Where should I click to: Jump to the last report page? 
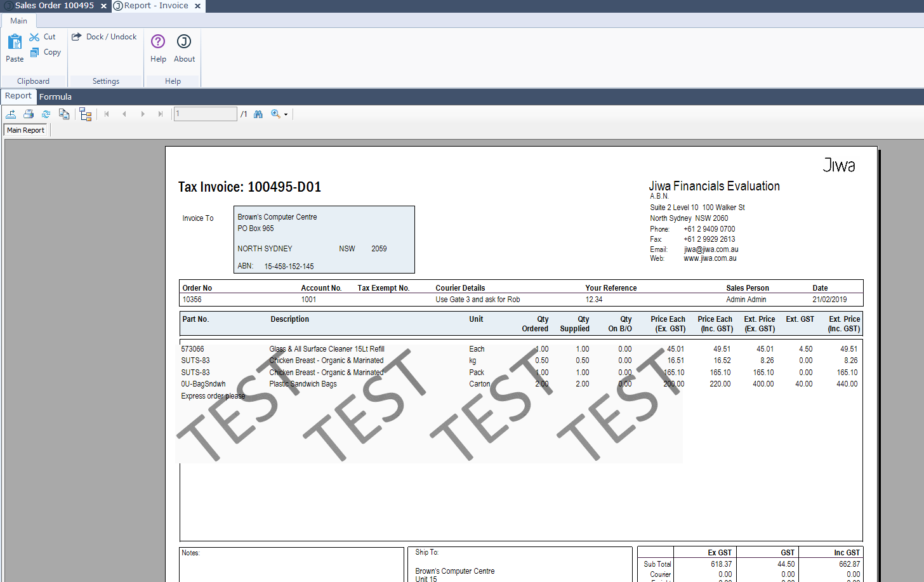[x=161, y=114]
